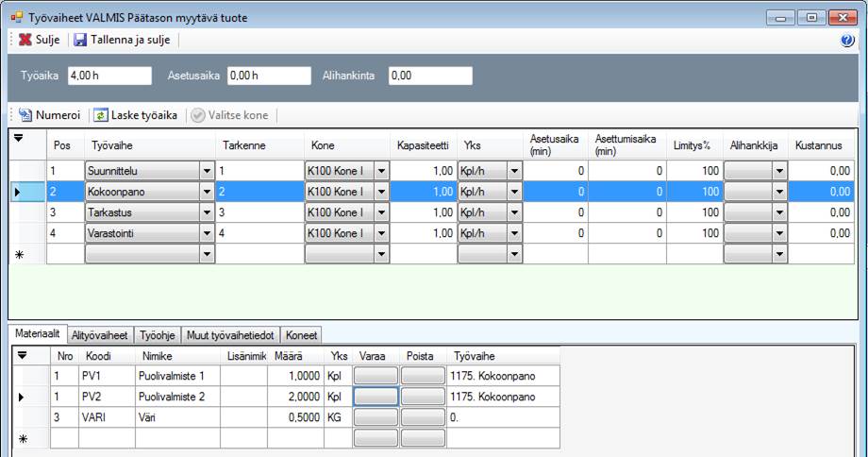Click Kustannus 0,00 in Tarkastus row
This screenshot has height=457, width=868.
tap(821, 212)
